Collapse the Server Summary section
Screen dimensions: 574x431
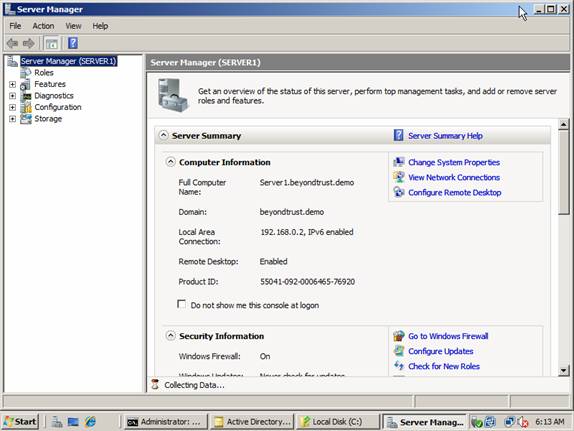click(x=163, y=135)
